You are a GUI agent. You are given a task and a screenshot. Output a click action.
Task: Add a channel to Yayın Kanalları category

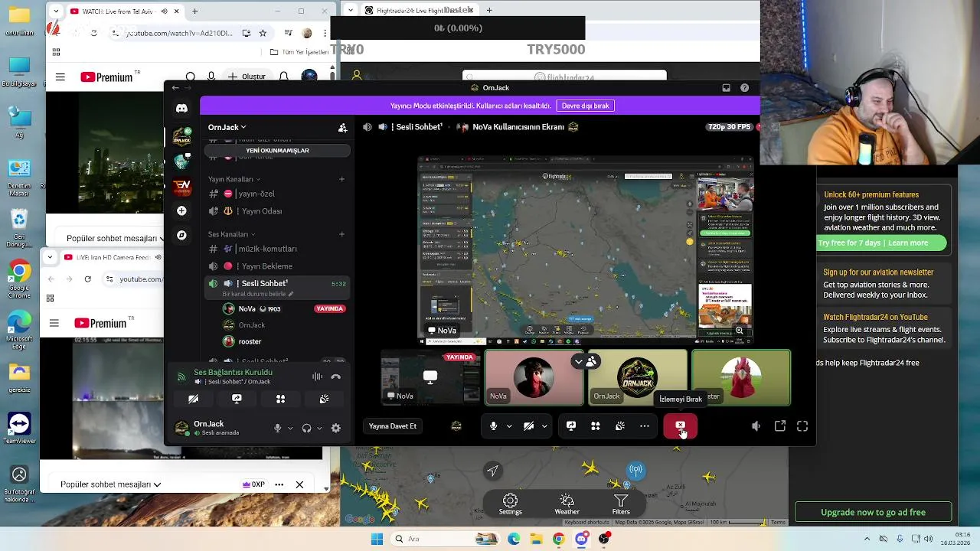(342, 179)
